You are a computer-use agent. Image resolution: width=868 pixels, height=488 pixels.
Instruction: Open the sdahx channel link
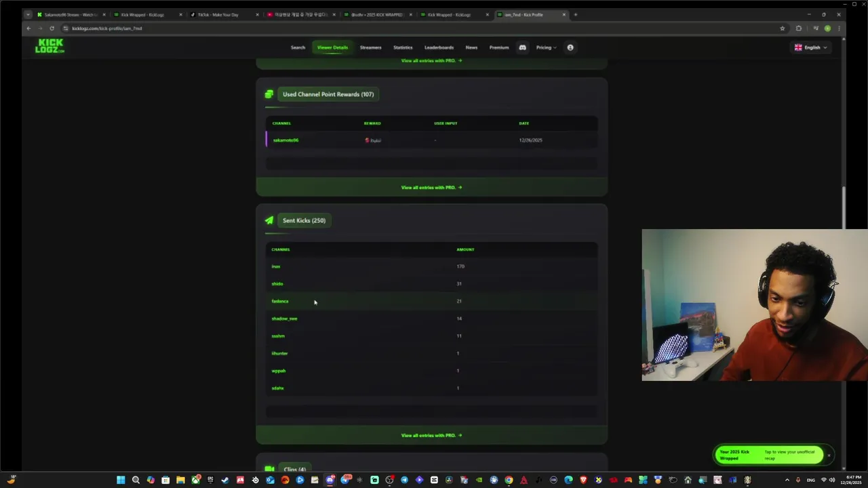pyautogui.click(x=277, y=388)
